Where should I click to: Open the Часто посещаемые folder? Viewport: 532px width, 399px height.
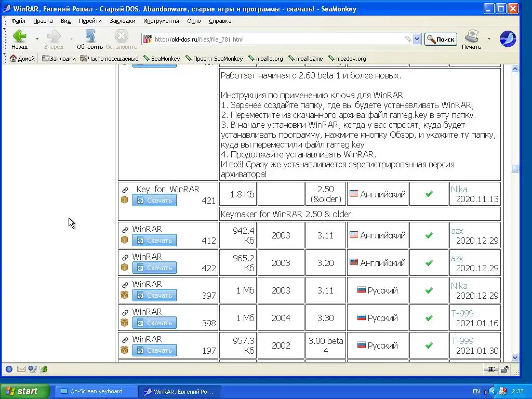109,58
